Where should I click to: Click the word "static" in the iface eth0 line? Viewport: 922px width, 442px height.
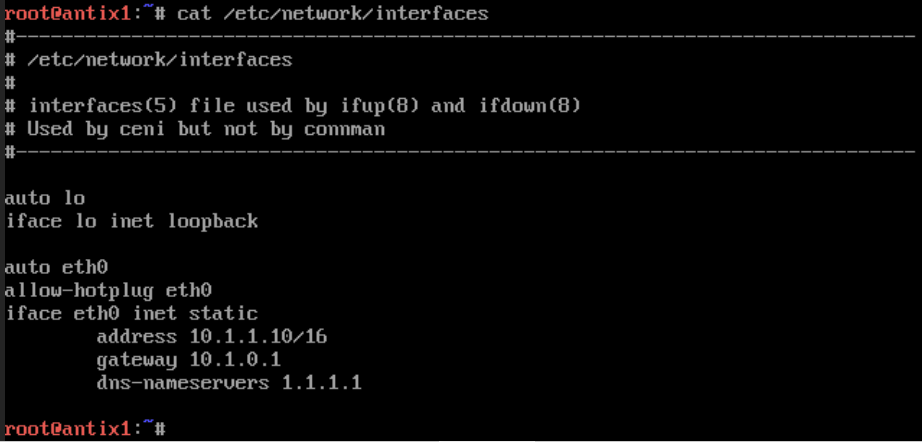pos(224,313)
